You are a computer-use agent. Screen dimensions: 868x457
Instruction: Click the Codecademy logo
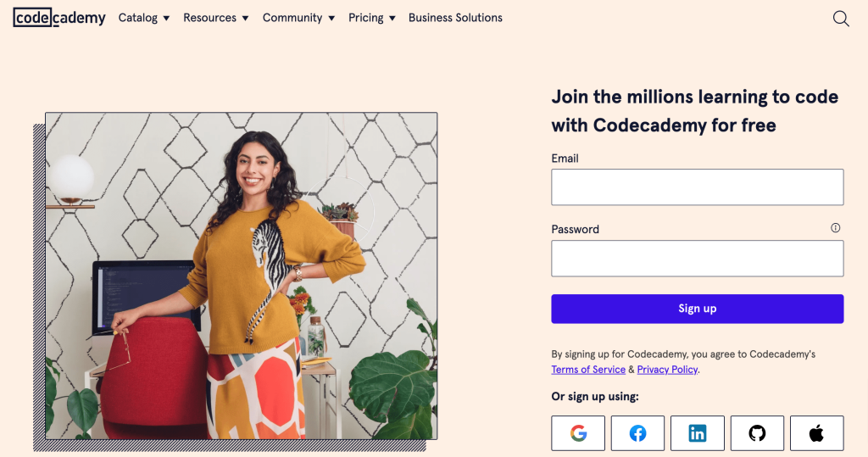click(59, 18)
